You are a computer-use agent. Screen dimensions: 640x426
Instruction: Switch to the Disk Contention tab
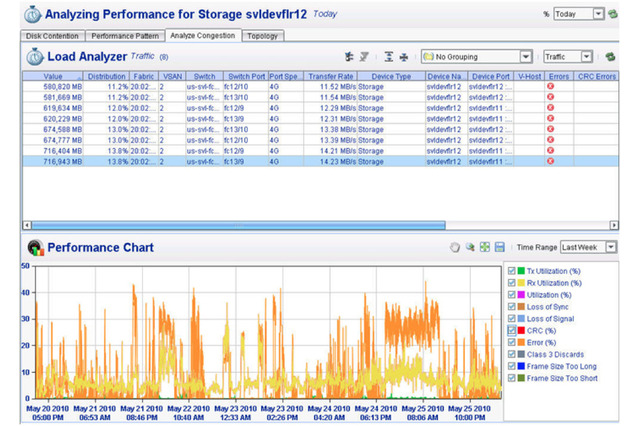pos(53,36)
